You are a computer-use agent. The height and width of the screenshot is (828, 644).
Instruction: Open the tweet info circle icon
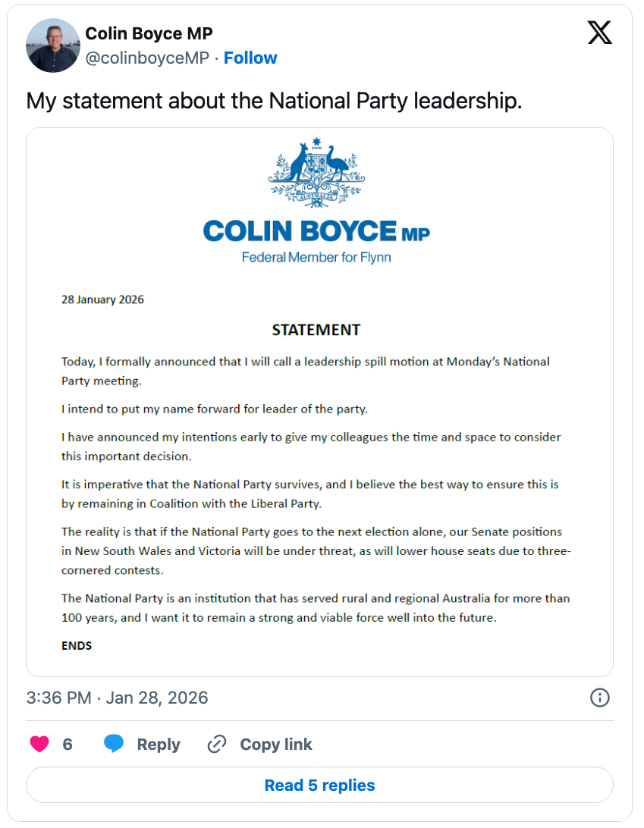coord(599,698)
